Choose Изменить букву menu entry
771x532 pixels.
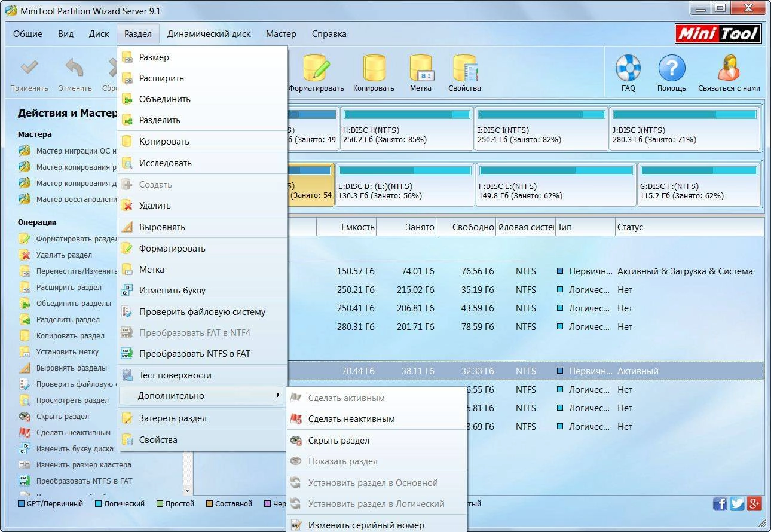[x=203, y=291]
